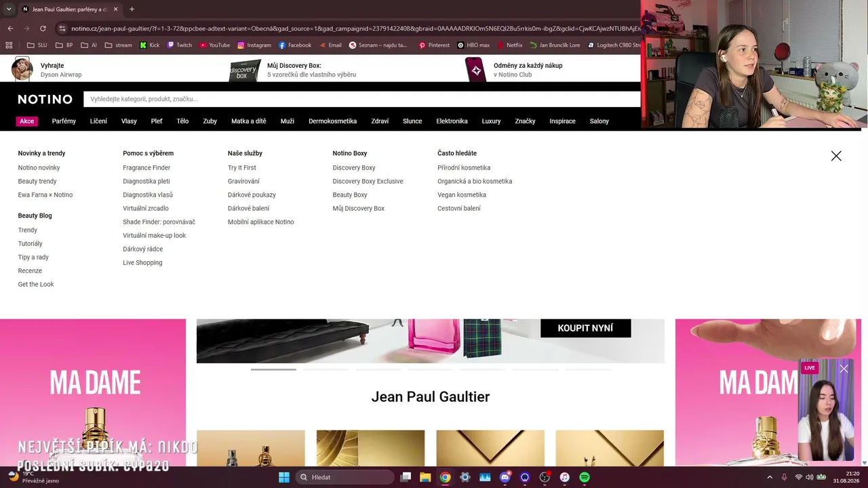Close the Akce mega menu with the X
Screen dimensions: 868x488
tap(836, 156)
